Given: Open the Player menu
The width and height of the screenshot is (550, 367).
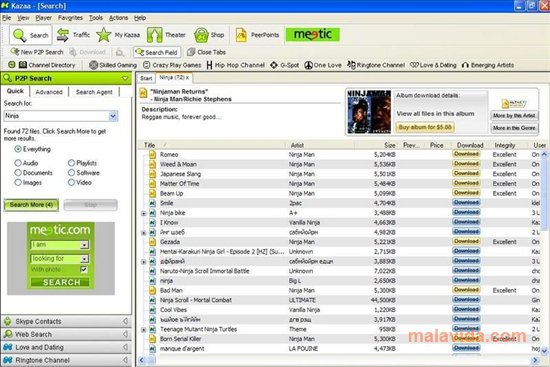Looking at the screenshot, I should click(43, 18).
